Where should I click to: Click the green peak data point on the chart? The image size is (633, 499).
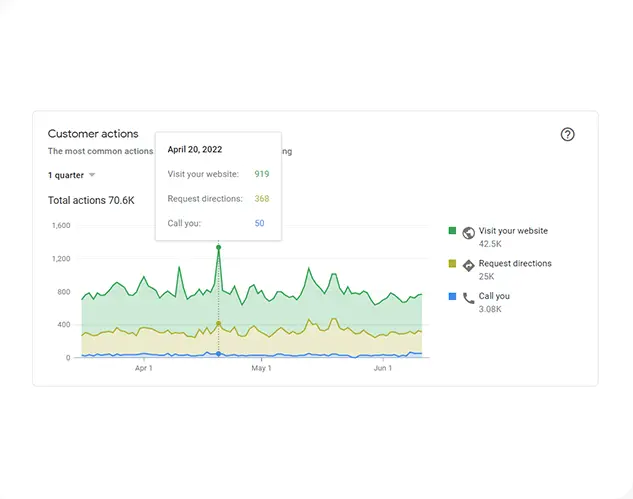pyautogui.click(x=219, y=247)
